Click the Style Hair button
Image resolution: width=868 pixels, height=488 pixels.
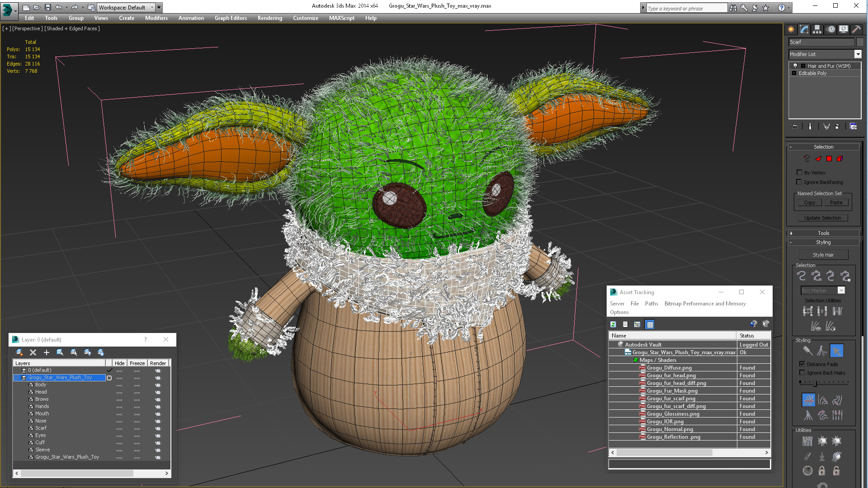pos(823,255)
